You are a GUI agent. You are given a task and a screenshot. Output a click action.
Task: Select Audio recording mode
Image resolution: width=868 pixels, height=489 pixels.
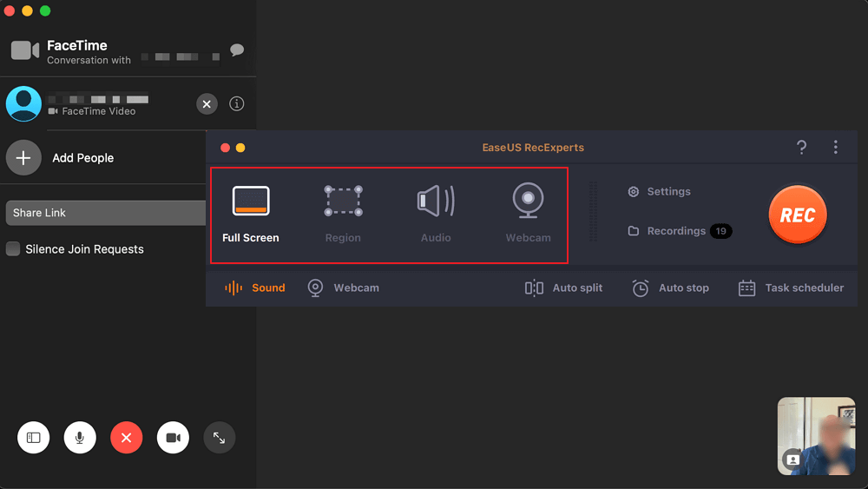436,214
